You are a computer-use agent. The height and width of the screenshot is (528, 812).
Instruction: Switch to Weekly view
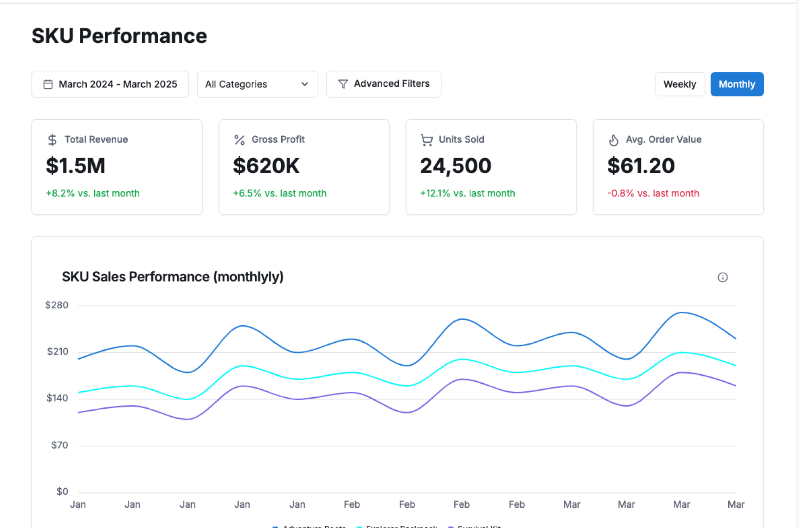[679, 84]
